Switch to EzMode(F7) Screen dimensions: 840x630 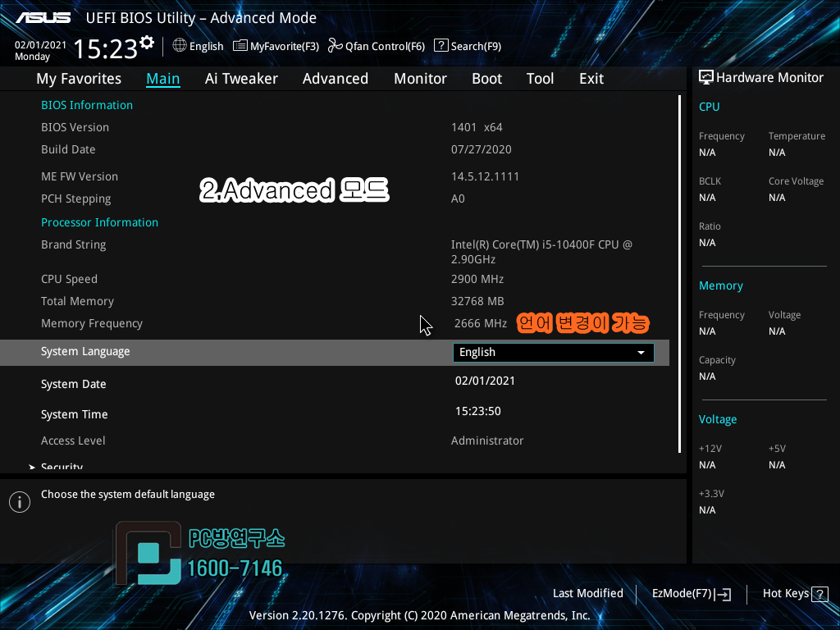[691, 594]
